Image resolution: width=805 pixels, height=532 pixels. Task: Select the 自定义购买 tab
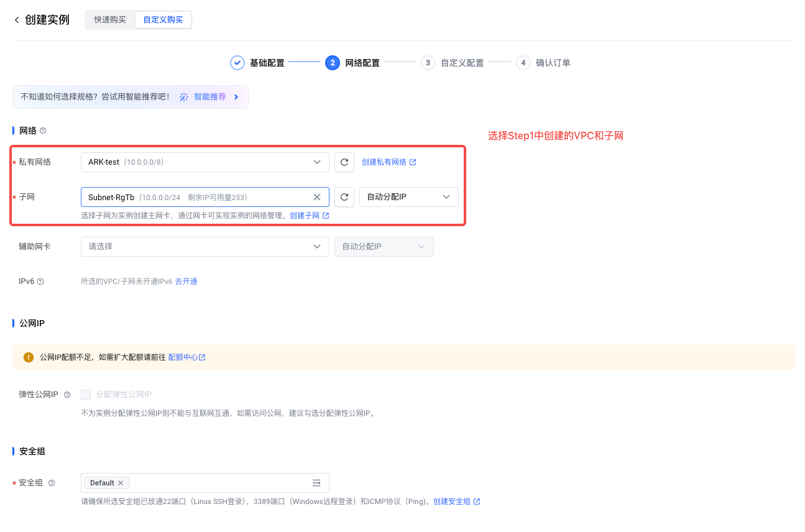[x=163, y=20]
